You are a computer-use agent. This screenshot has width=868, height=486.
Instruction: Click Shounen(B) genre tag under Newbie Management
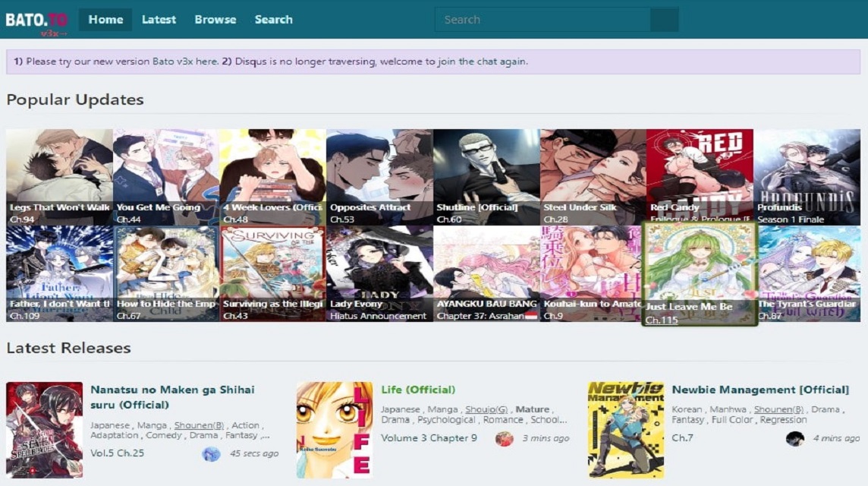click(x=778, y=409)
